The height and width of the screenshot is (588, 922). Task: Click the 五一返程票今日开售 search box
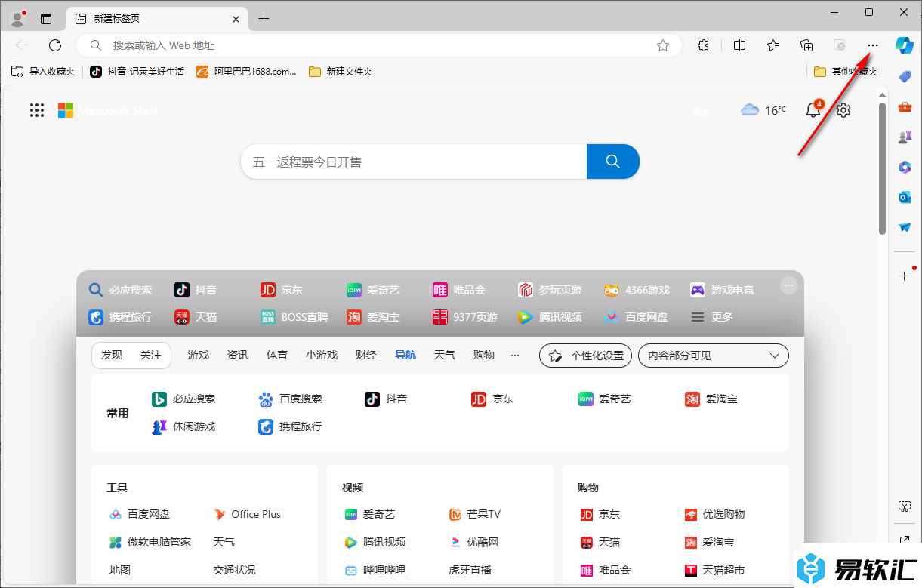click(414, 162)
